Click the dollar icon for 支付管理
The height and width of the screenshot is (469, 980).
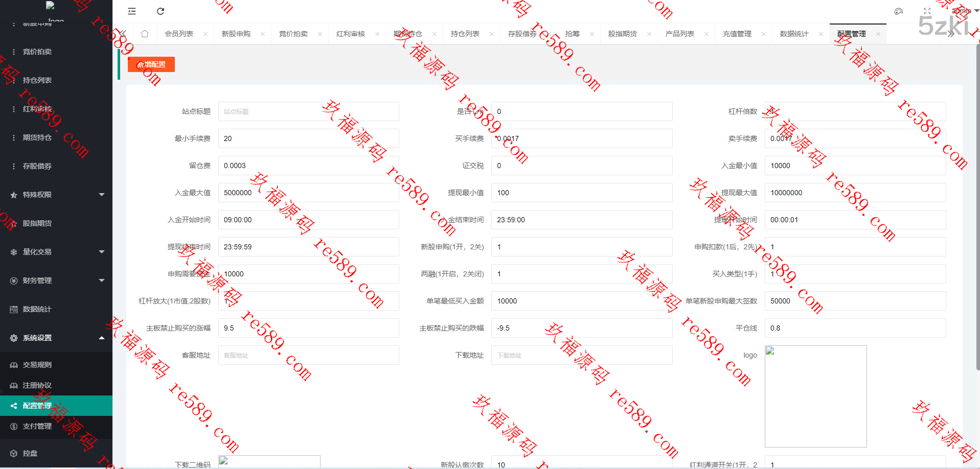pyautogui.click(x=14, y=426)
